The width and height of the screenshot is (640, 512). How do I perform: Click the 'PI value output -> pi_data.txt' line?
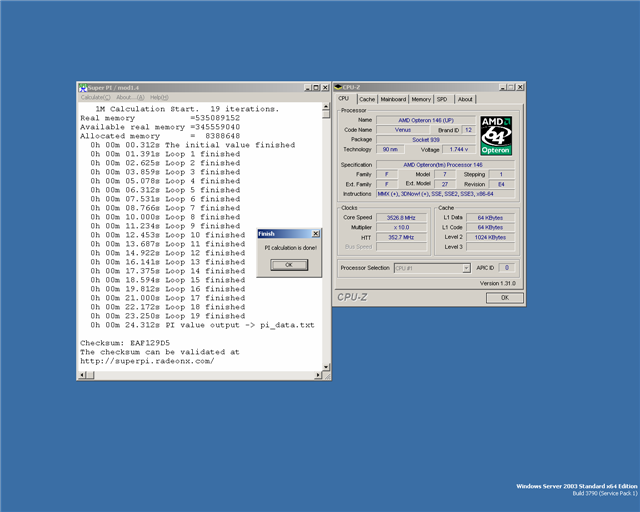[x=202, y=325]
